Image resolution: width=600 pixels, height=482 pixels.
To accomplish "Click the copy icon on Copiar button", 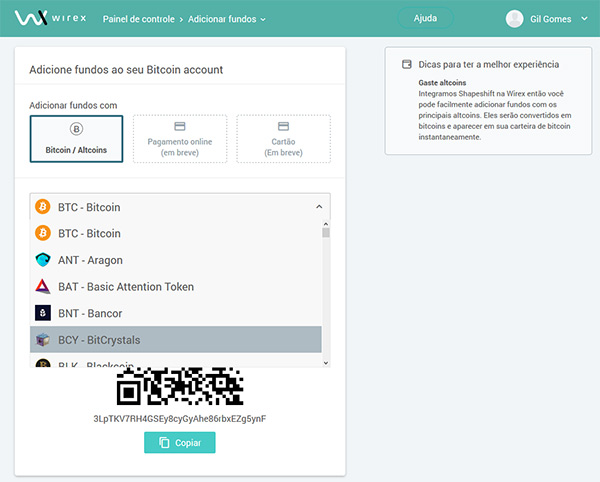I will pyautogui.click(x=164, y=443).
